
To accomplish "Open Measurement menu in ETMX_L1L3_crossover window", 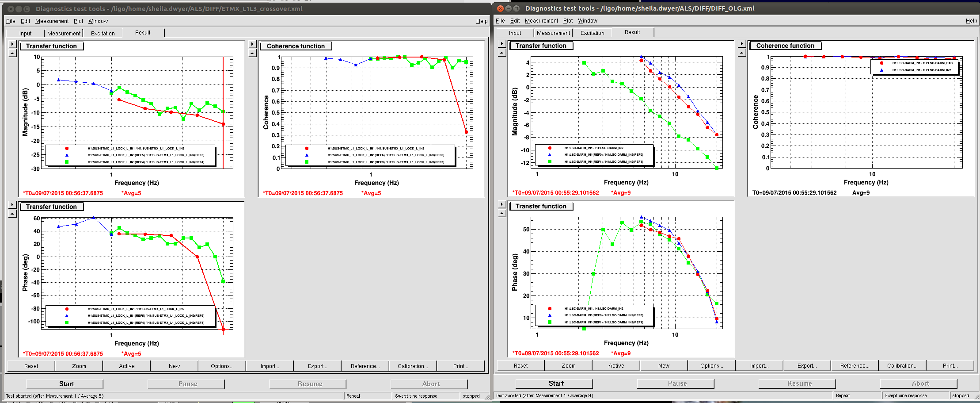I will pyautogui.click(x=52, y=21).
